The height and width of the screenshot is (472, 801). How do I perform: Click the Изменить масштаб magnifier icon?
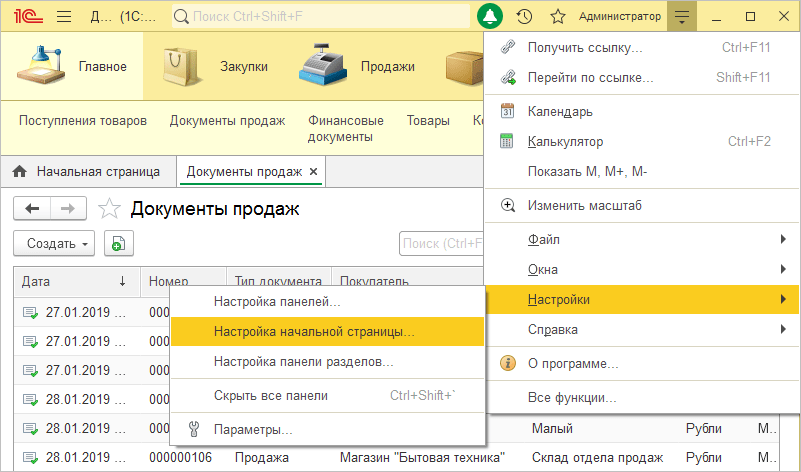(x=507, y=205)
